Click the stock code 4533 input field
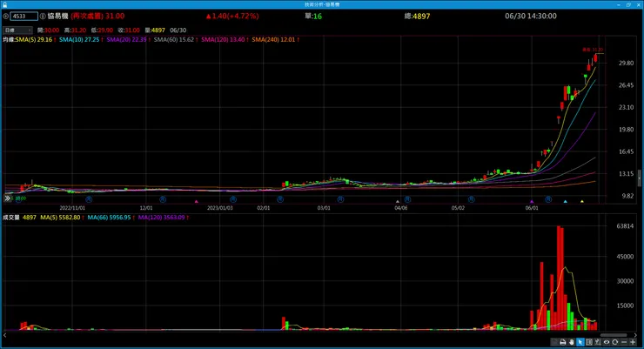This screenshot has width=644, height=349. click(23, 16)
